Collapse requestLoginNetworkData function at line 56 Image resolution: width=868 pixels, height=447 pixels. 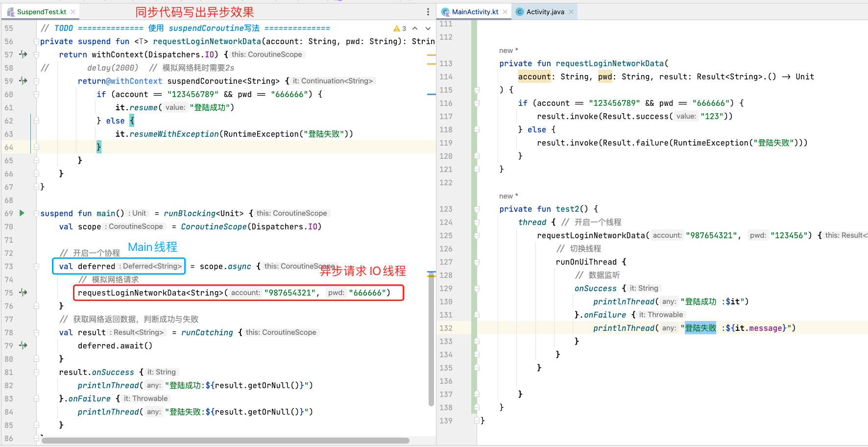pos(36,42)
